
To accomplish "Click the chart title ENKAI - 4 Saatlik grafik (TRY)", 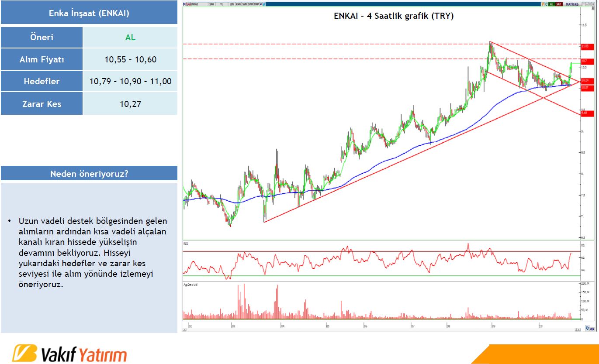I will pos(394,16).
